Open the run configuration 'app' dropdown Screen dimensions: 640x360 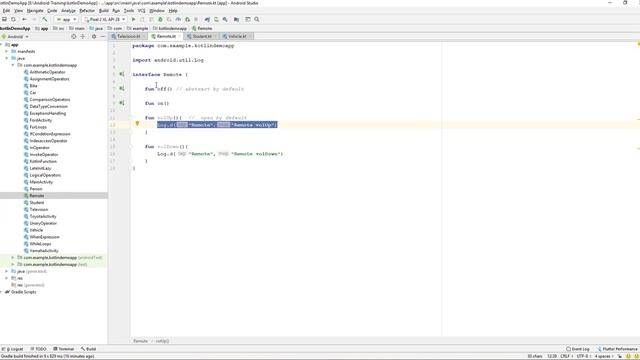pyautogui.click(x=67, y=19)
